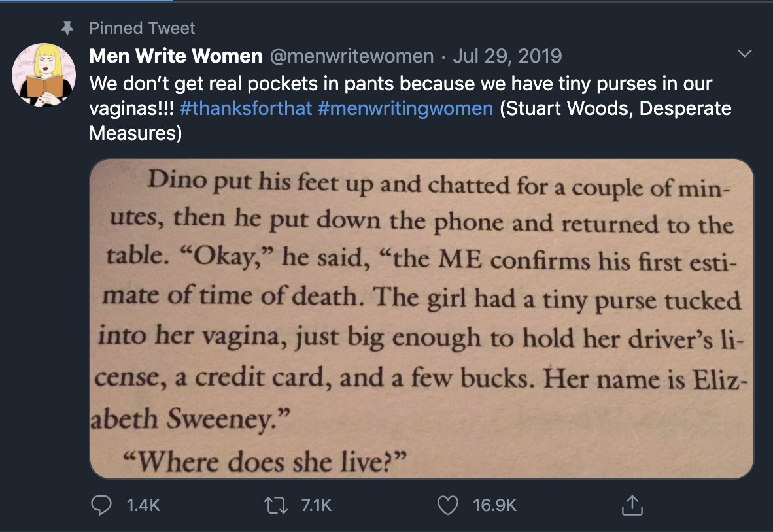Click the 16.9K likes count
This screenshot has width=773, height=532.
494,505
